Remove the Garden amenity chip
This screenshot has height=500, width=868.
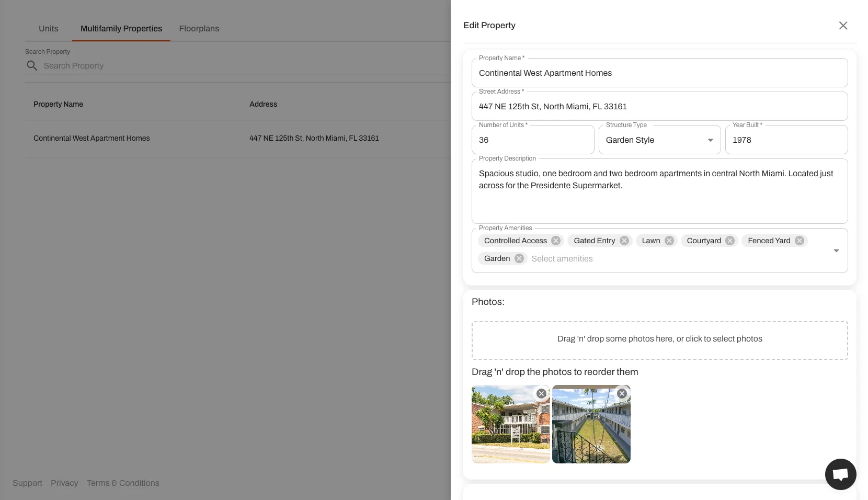coord(519,258)
